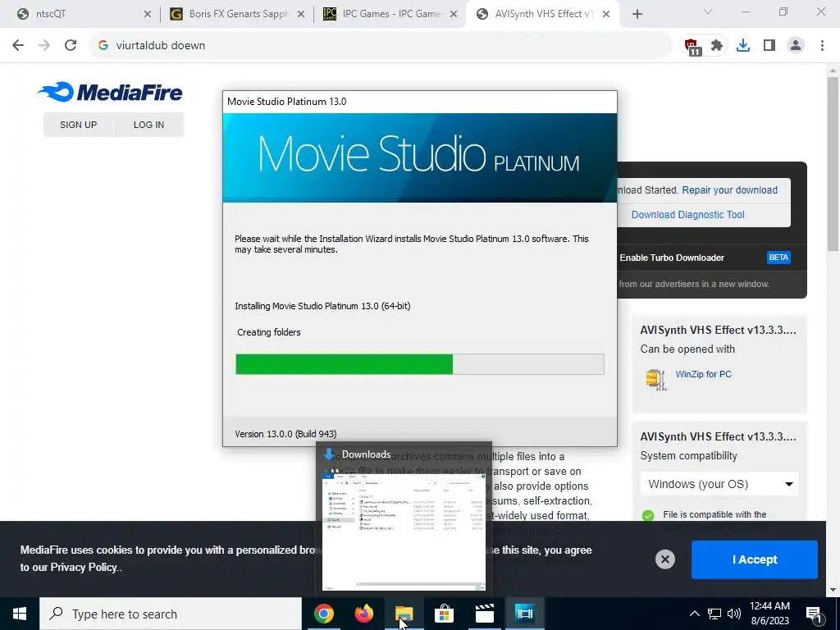The height and width of the screenshot is (630, 840).
Task: Reload the current page
Action: 71,46
